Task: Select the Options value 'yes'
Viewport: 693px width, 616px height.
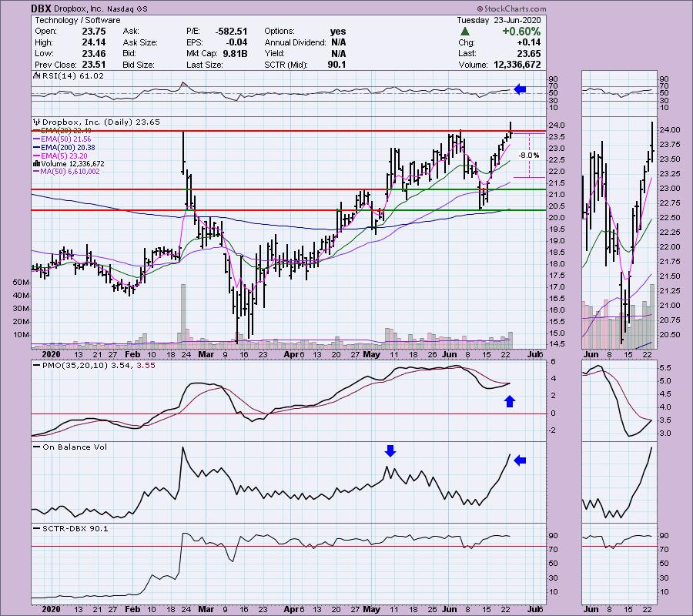Action: [x=338, y=32]
